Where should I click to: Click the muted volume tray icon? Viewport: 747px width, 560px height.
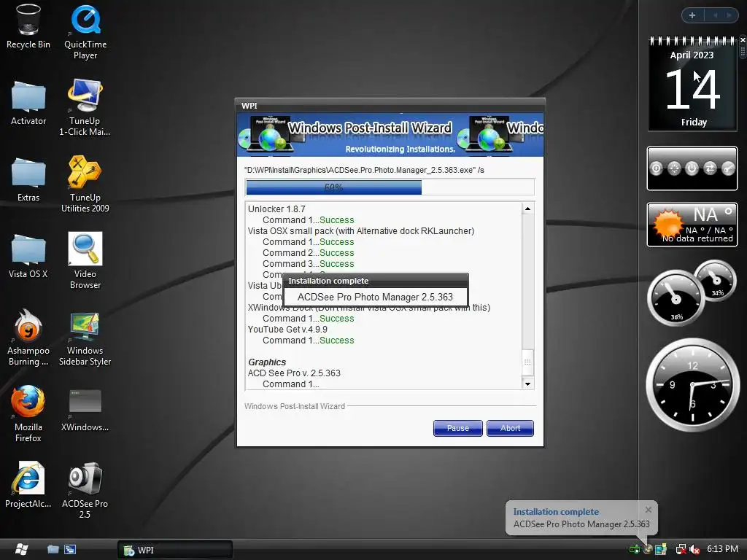pos(694,550)
